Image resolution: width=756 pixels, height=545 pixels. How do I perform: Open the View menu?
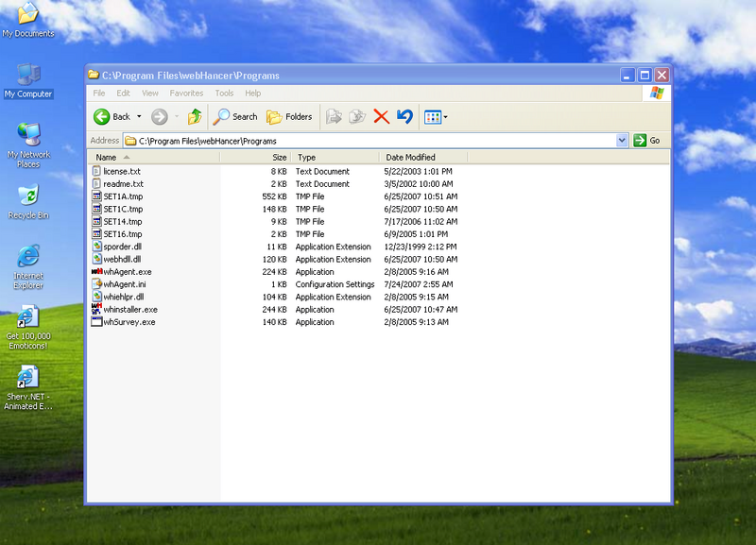coord(150,93)
